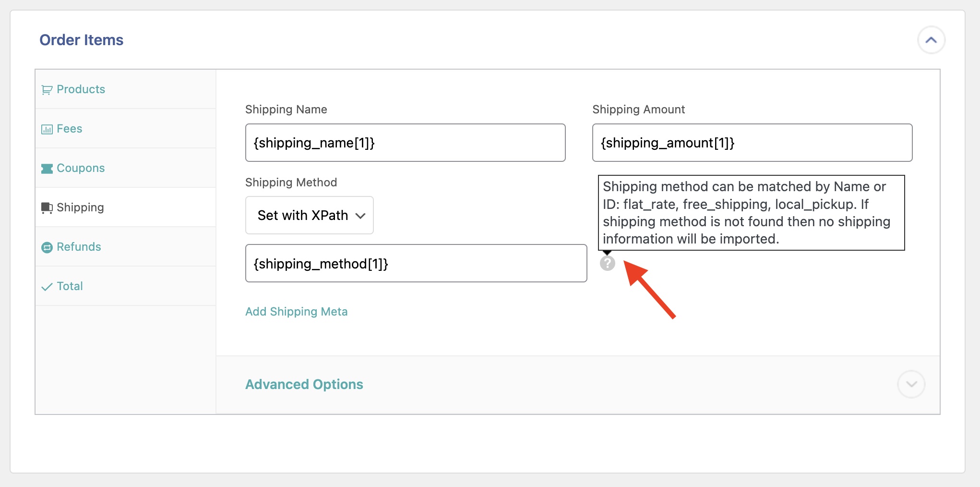The width and height of the screenshot is (980, 487).
Task: Click the Shipping truck icon
Action: pyautogui.click(x=47, y=207)
